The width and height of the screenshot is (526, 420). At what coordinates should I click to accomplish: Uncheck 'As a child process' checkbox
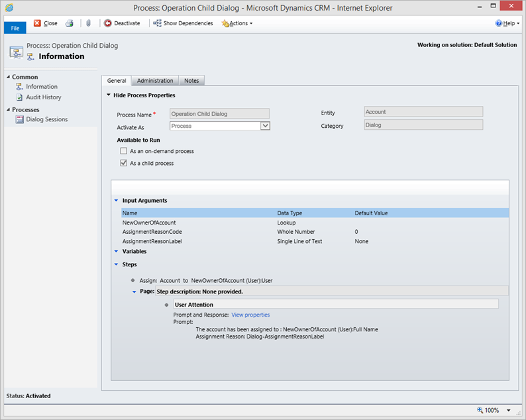[x=124, y=163]
